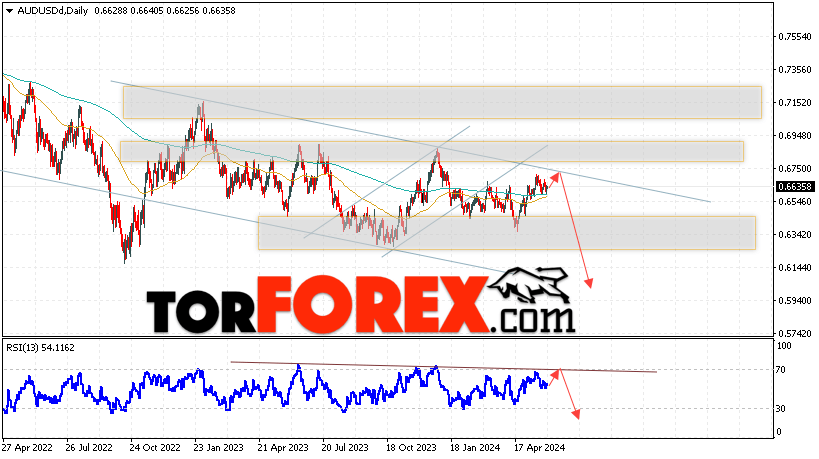This screenshot has height=459, width=819.
Task: Click the RSI 70 level label
Action: tap(781, 370)
